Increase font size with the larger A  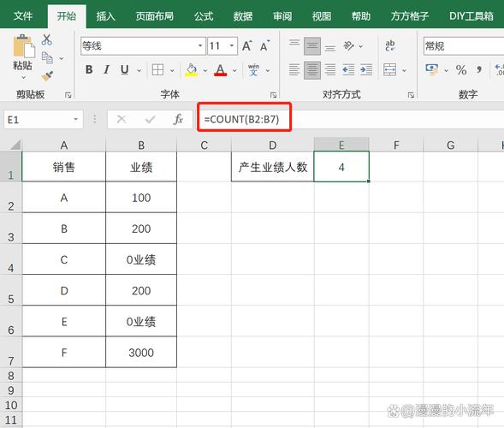click(247, 46)
